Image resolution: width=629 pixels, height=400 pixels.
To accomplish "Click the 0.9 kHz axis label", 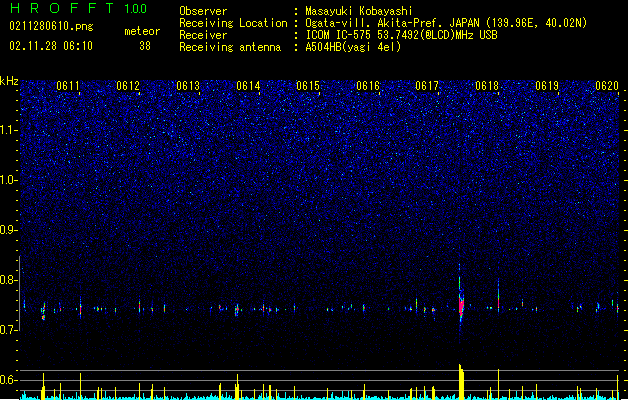I will pyautogui.click(x=9, y=230).
